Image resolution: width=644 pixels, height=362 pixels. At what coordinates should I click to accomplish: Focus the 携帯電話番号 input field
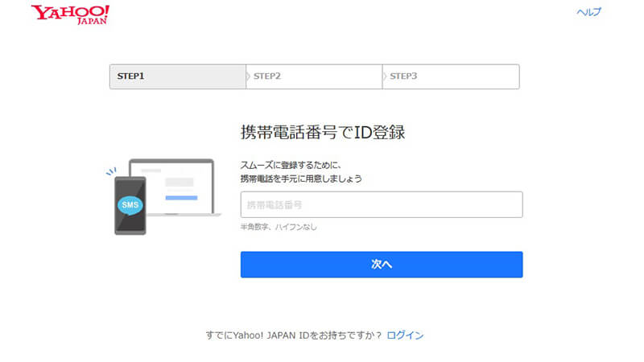pyautogui.click(x=382, y=204)
